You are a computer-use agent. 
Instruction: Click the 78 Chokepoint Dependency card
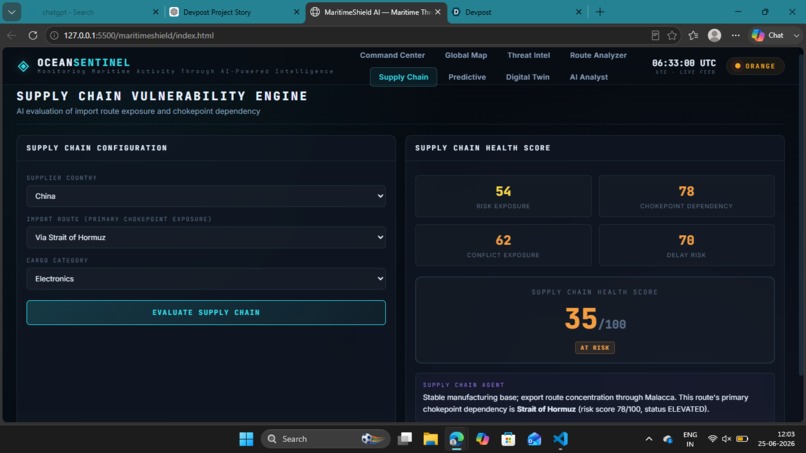tap(686, 196)
